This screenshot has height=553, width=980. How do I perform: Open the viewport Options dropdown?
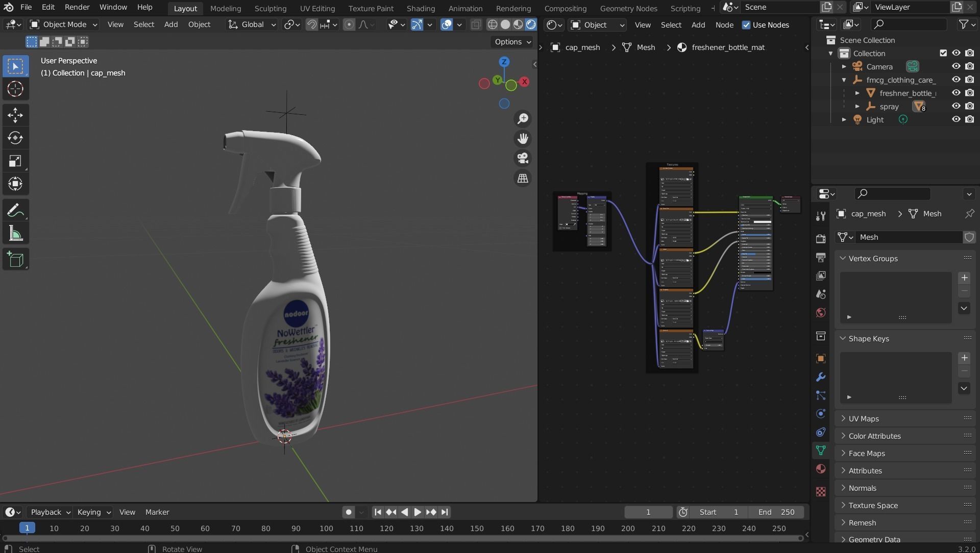[x=512, y=42]
